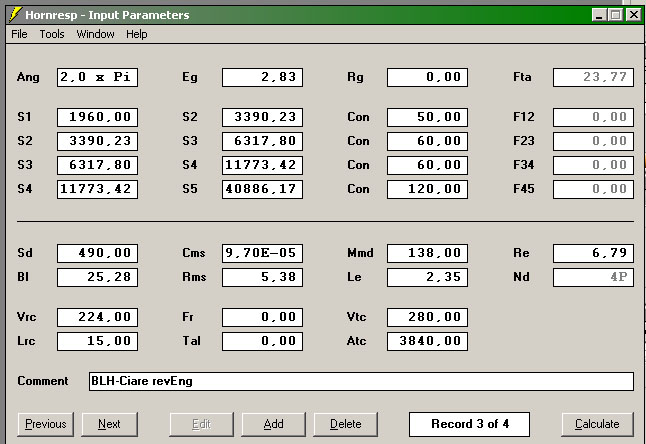Click the Comment field BLH-Ciare revEng
Viewport: 646px width, 444px height.
(361, 381)
